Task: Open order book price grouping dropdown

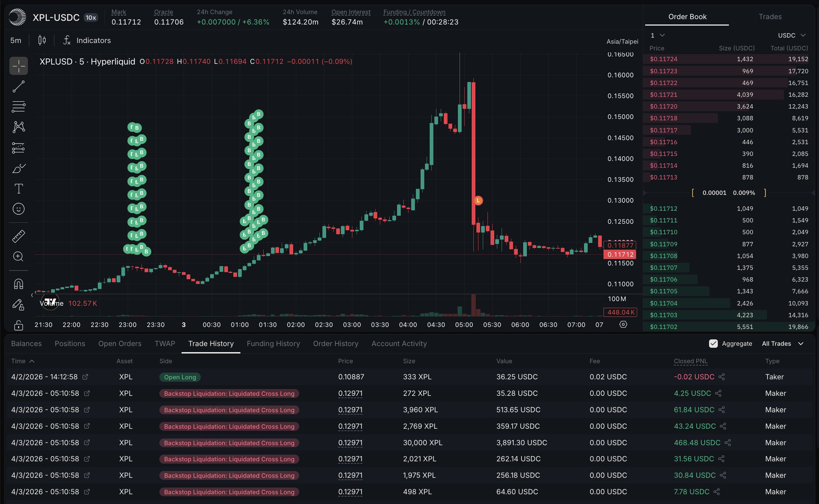Action: pos(657,35)
